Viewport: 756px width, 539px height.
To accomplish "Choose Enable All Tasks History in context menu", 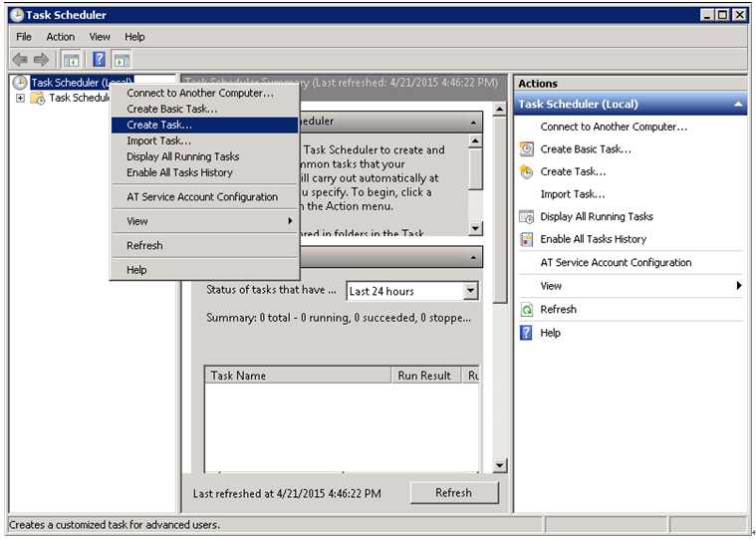I will 204,172.
